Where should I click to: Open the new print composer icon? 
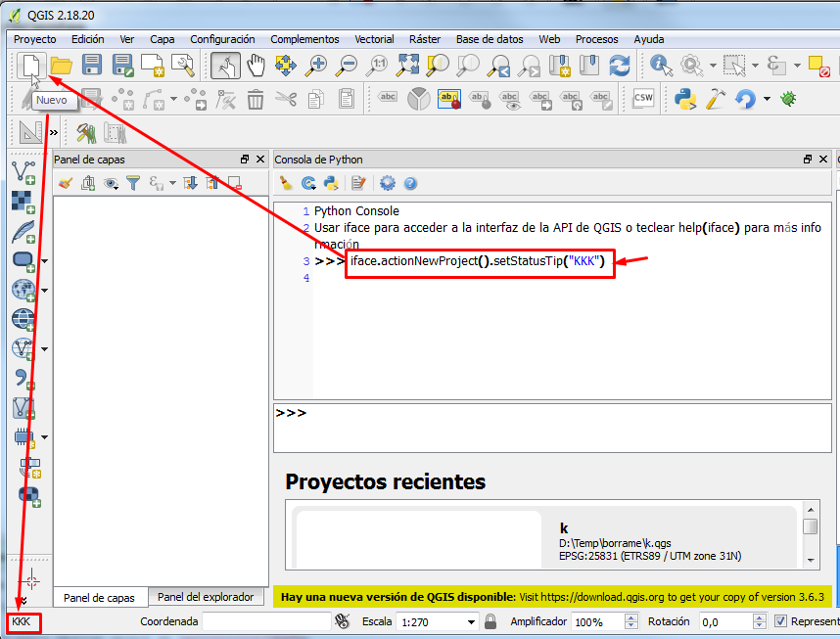[x=153, y=66]
